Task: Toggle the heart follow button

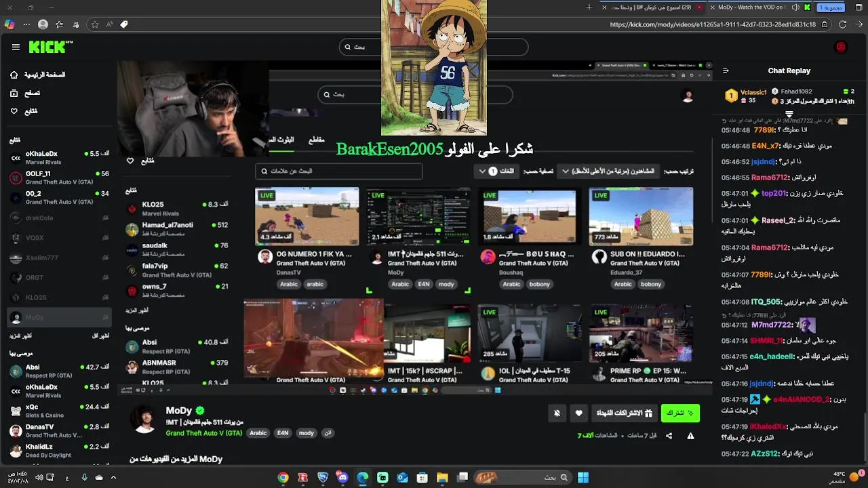Action: (x=578, y=413)
